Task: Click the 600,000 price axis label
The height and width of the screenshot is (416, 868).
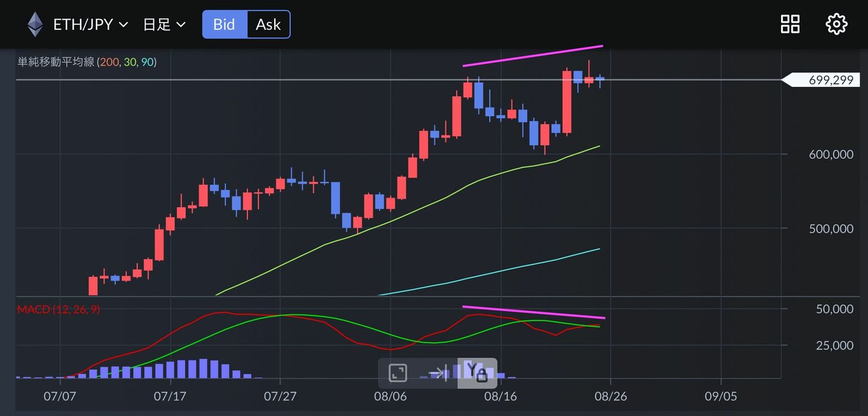Action: (x=831, y=154)
